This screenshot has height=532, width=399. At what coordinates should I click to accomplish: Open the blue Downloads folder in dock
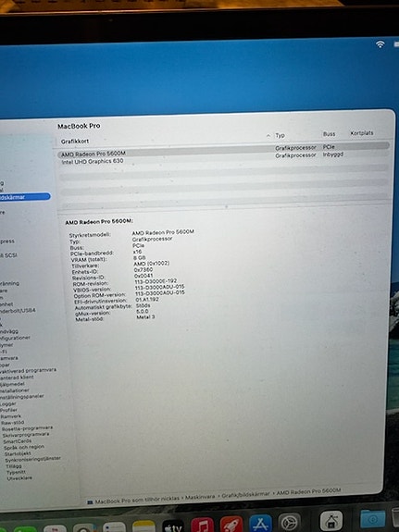point(373,519)
